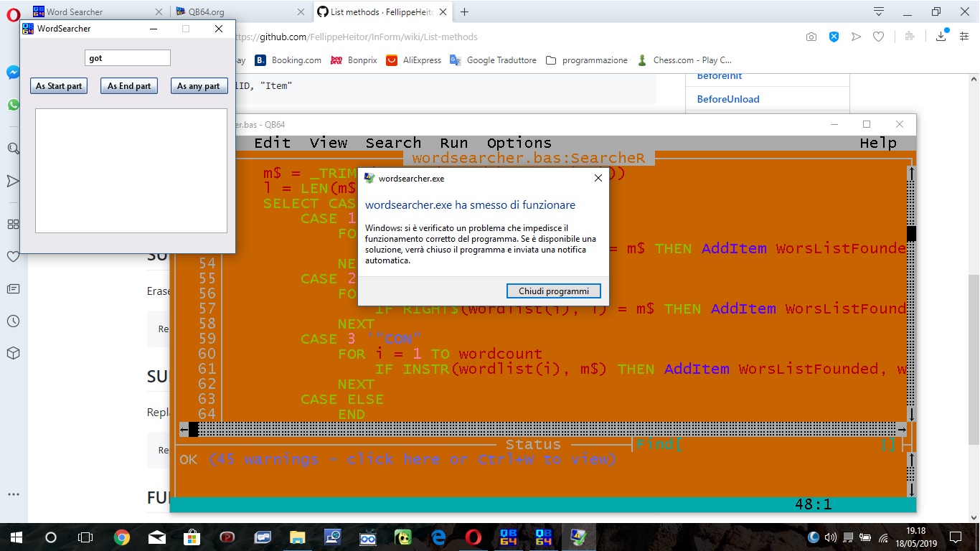The height and width of the screenshot is (551, 980).
Task: Open the Edit menu in QB64
Action: point(272,143)
